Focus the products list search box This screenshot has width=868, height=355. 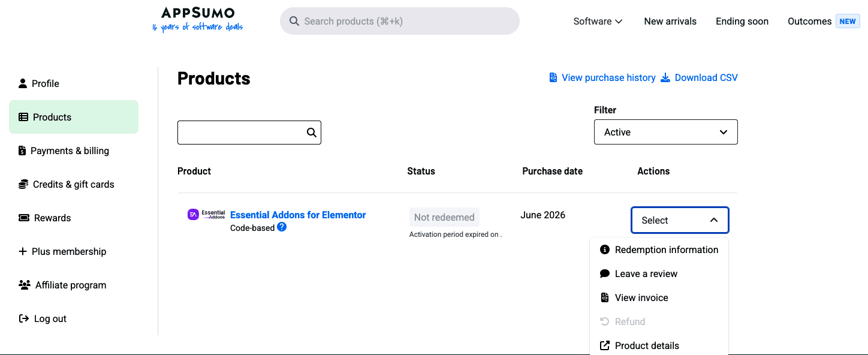tap(249, 133)
